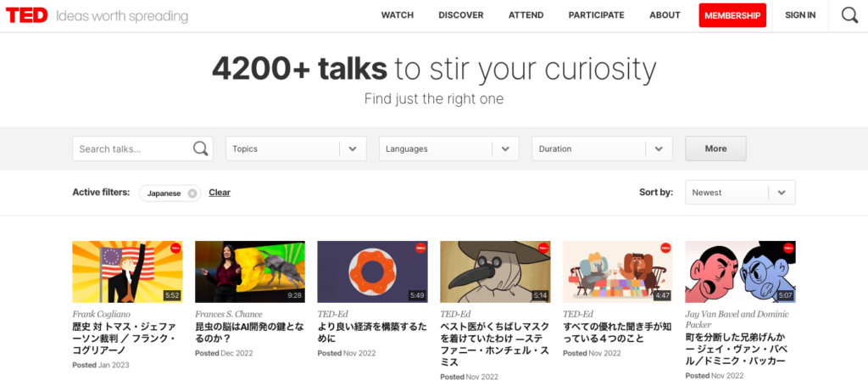Click Posted Dec 2022 text

point(223,353)
